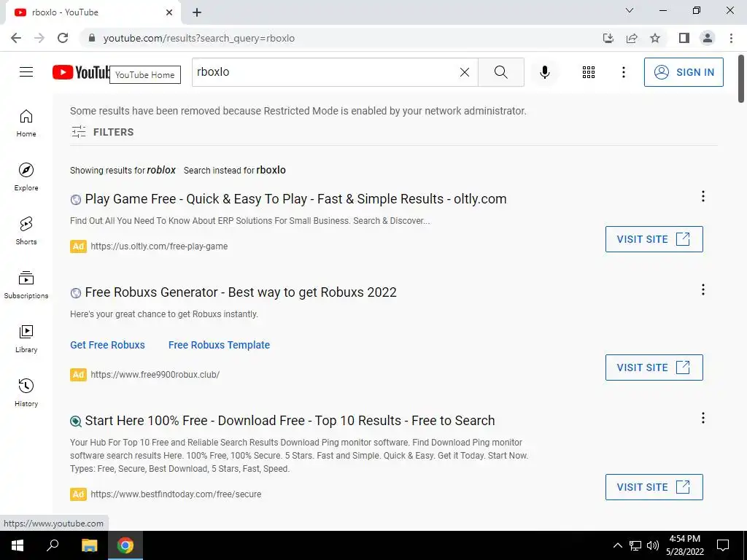Open File Explorer from taskbar

click(89, 545)
